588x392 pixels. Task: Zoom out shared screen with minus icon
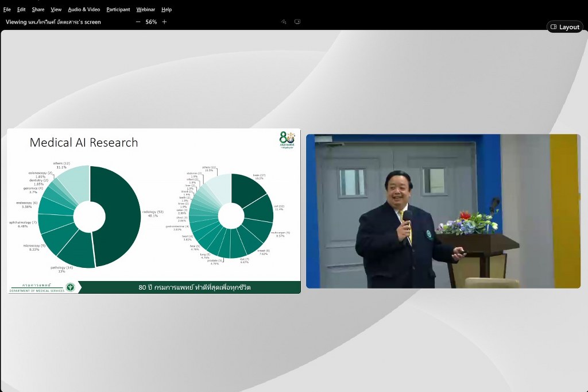tap(138, 22)
